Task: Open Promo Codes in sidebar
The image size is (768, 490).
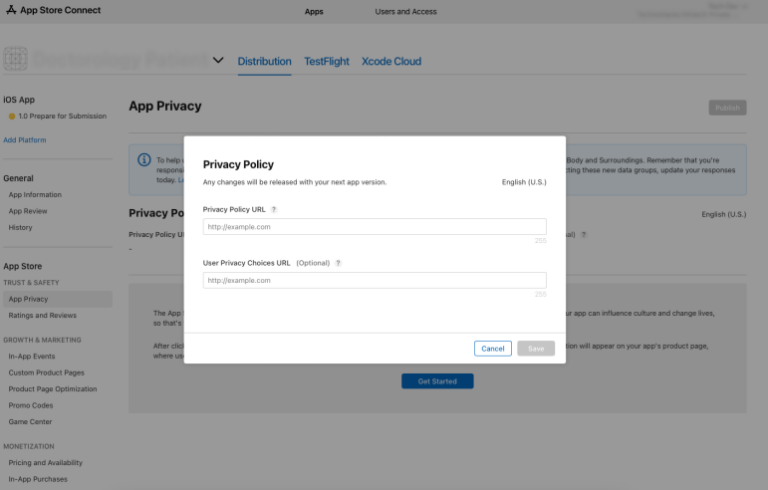Action: coord(31,406)
